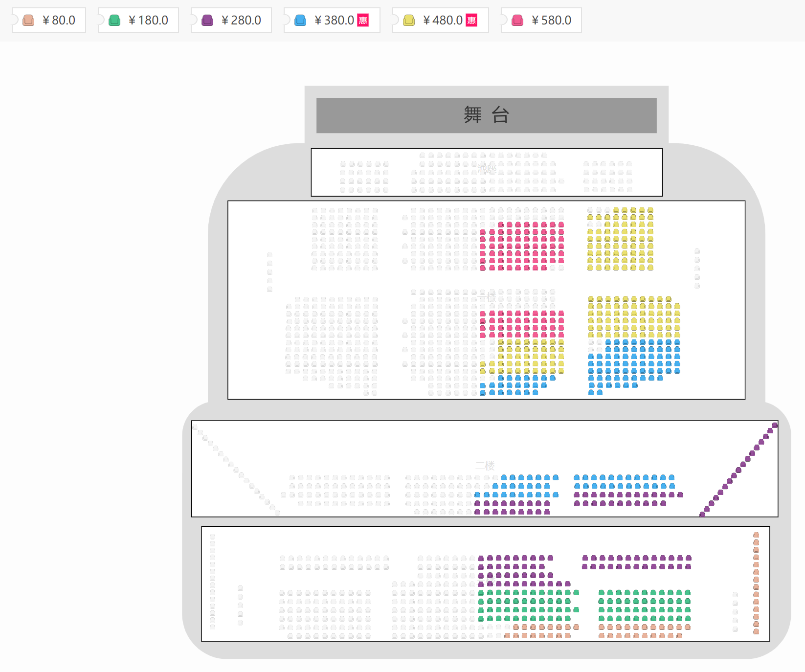This screenshot has height=672, width=805.
Task: Click the green ¥180.0 seat icon in legend
Action: tap(114, 20)
